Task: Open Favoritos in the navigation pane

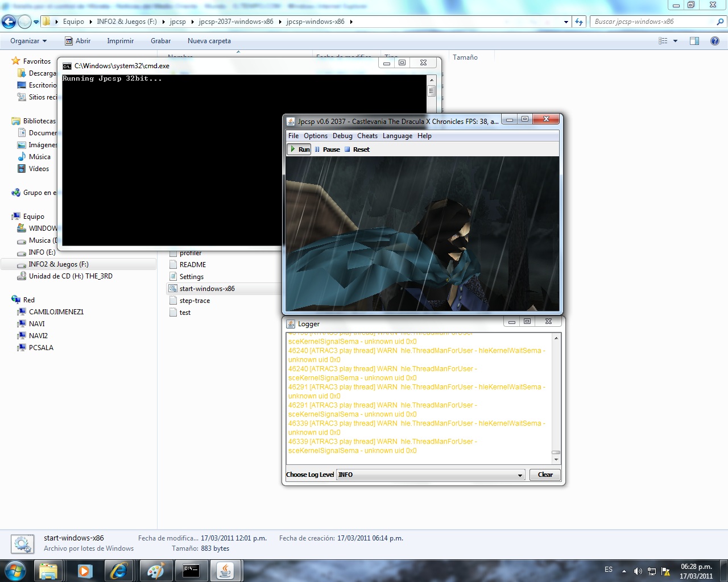Action: (37, 61)
